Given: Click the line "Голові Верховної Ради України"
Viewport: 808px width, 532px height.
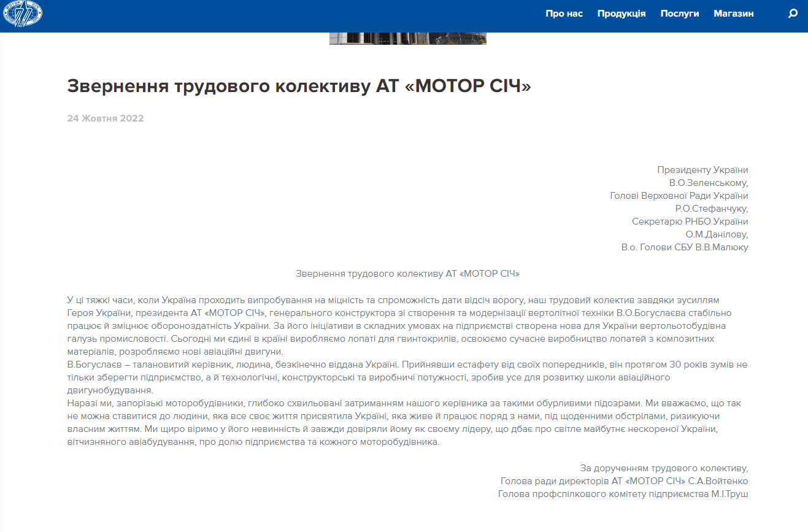Looking at the screenshot, I should pos(679,196).
